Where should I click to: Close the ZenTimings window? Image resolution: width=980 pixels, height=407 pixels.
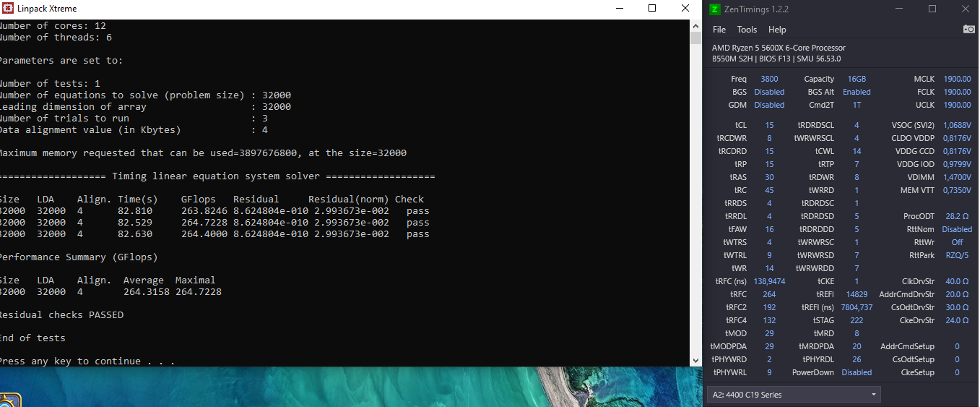point(965,9)
